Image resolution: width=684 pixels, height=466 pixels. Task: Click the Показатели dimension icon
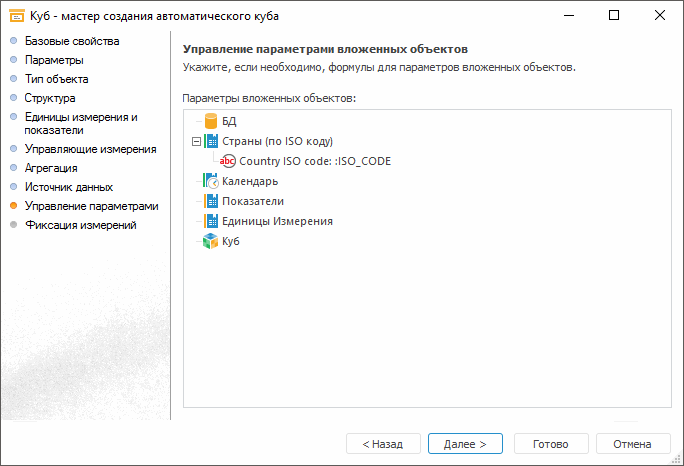click(x=210, y=201)
